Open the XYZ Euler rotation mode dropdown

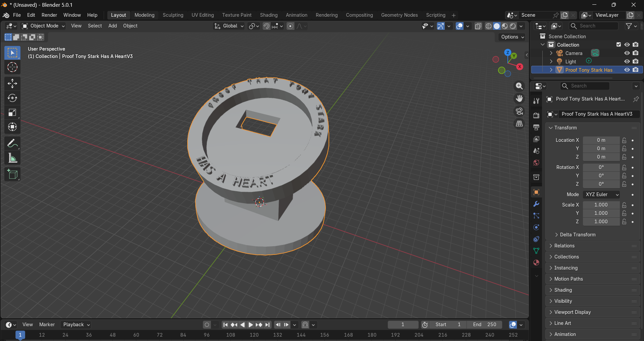[x=601, y=194]
